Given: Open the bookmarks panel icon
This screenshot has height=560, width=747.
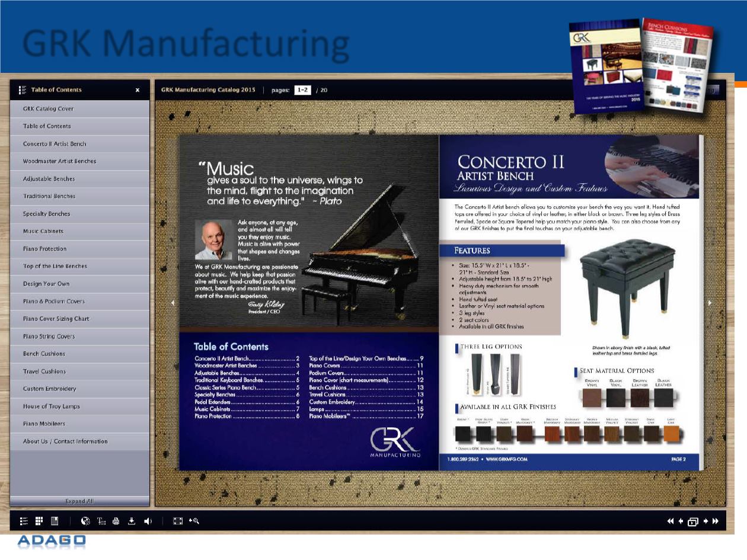Looking at the screenshot, I should [x=55, y=521].
